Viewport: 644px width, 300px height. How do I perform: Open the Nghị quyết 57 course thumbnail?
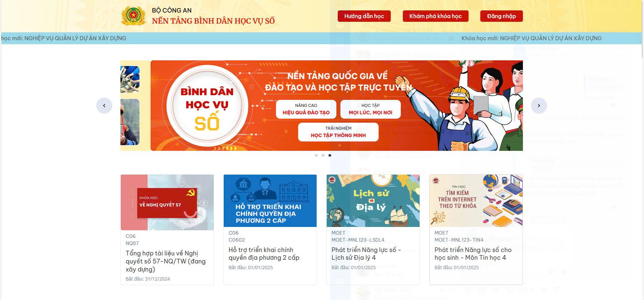[x=167, y=202]
